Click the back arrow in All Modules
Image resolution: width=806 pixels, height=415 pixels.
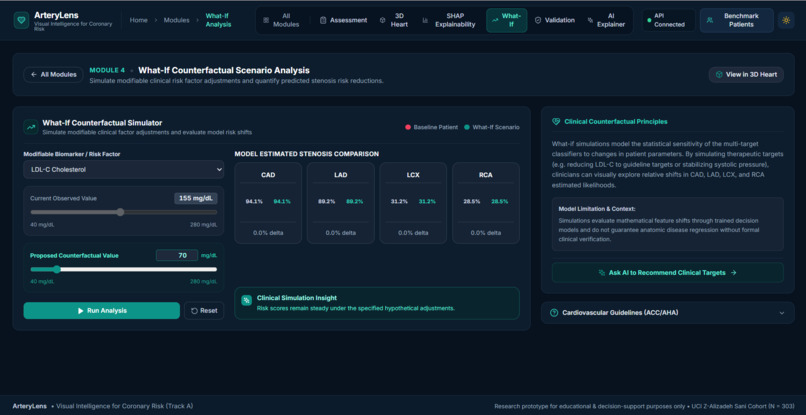pos(33,75)
